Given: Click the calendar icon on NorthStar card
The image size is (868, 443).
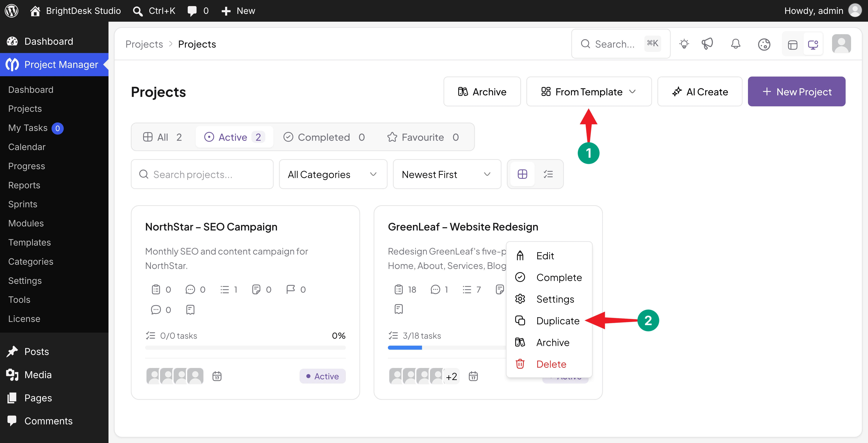Looking at the screenshot, I should click(x=217, y=376).
